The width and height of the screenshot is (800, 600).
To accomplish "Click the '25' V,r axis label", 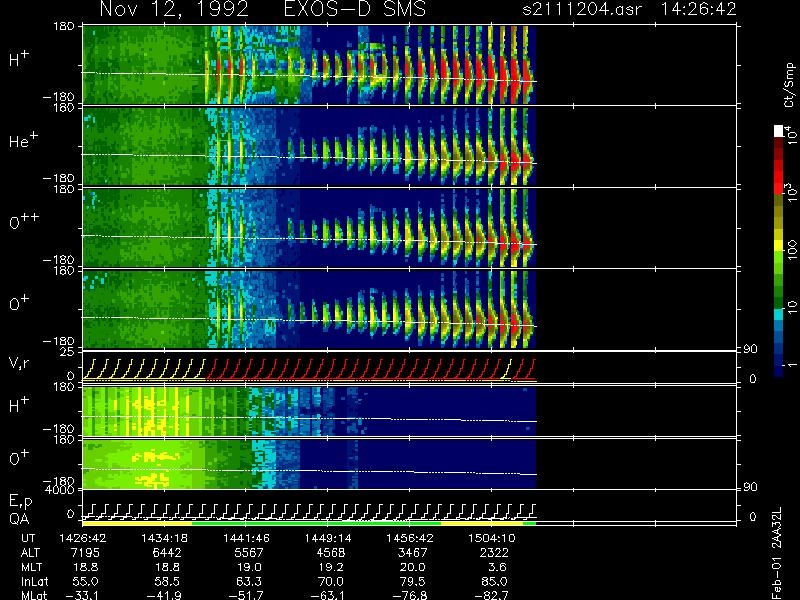I will pyautogui.click(x=68, y=352).
